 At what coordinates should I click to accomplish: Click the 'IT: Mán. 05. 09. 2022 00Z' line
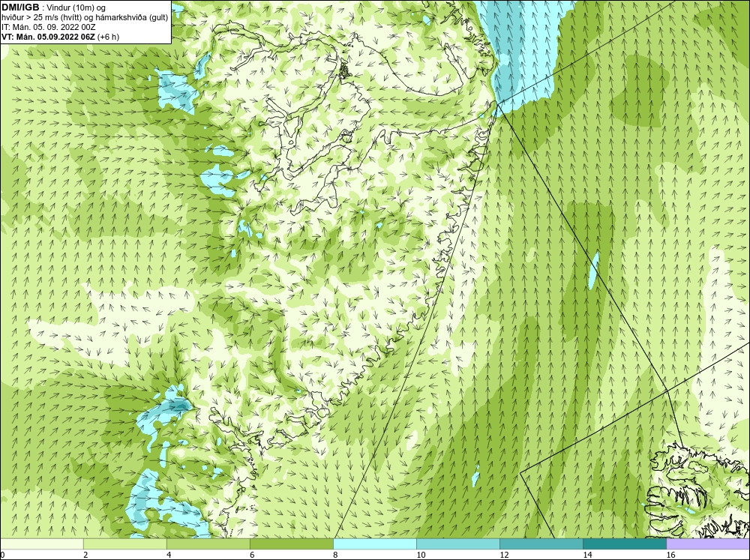coord(48,27)
